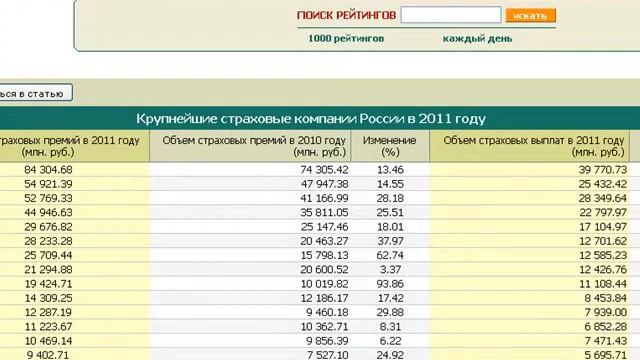Select the 29.88 change value
Image resolution: width=640 pixels, height=360 pixels.
tap(390, 312)
